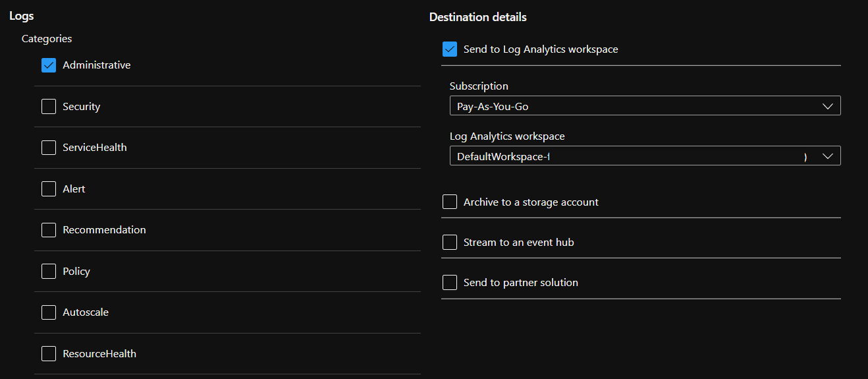Enable the Policy log category checkbox

pyautogui.click(x=49, y=272)
